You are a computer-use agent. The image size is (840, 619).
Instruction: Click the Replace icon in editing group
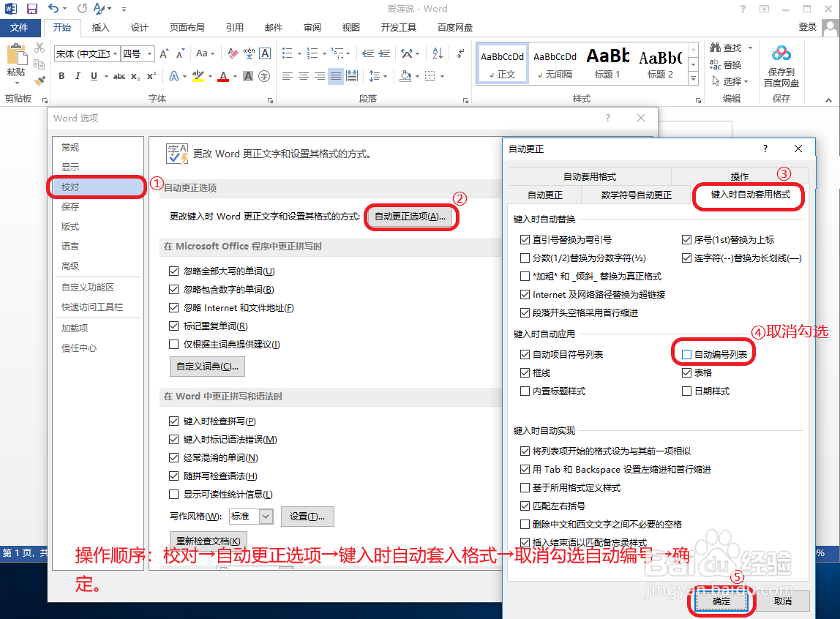[x=715, y=65]
